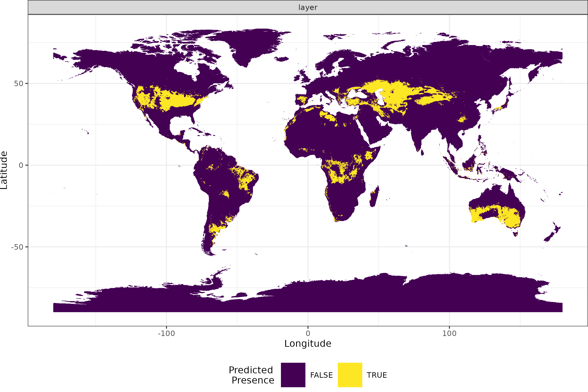Click the purple FALSE legend swatch
Viewport: 588px width, 392px height.
[293, 375]
